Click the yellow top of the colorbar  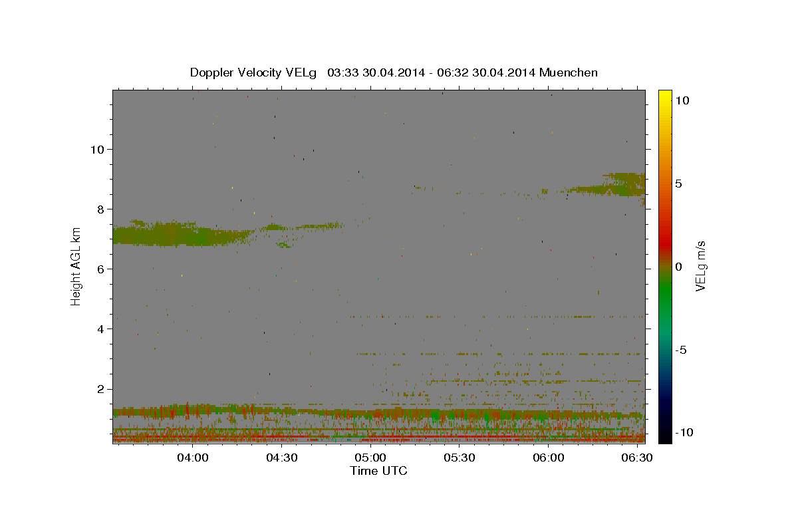coord(664,96)
